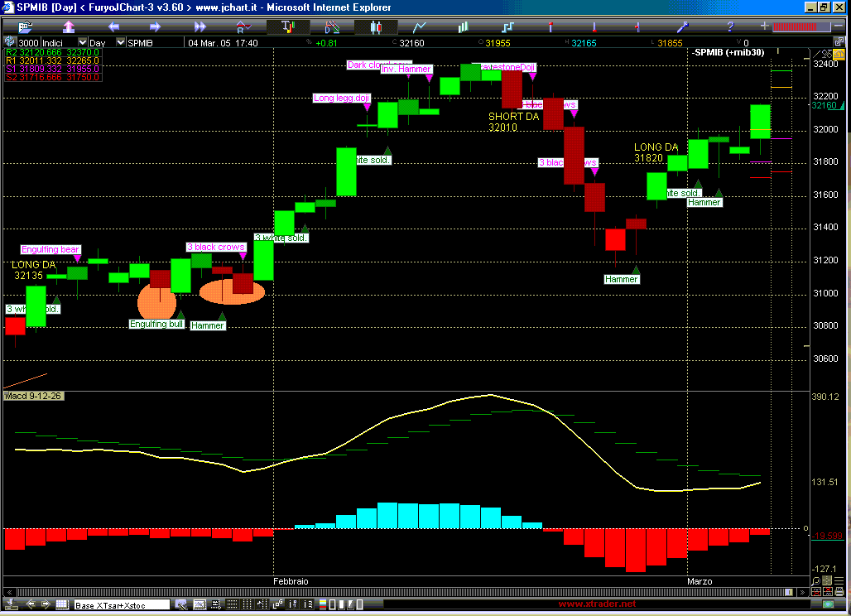Open the Base XTsar+Xstoc template selector

coord(122,605)
